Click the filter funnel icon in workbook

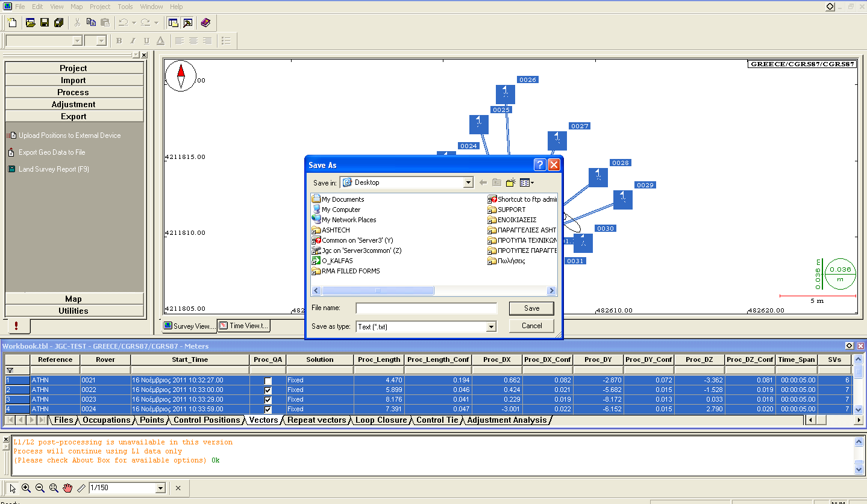(x=10, y=370)
